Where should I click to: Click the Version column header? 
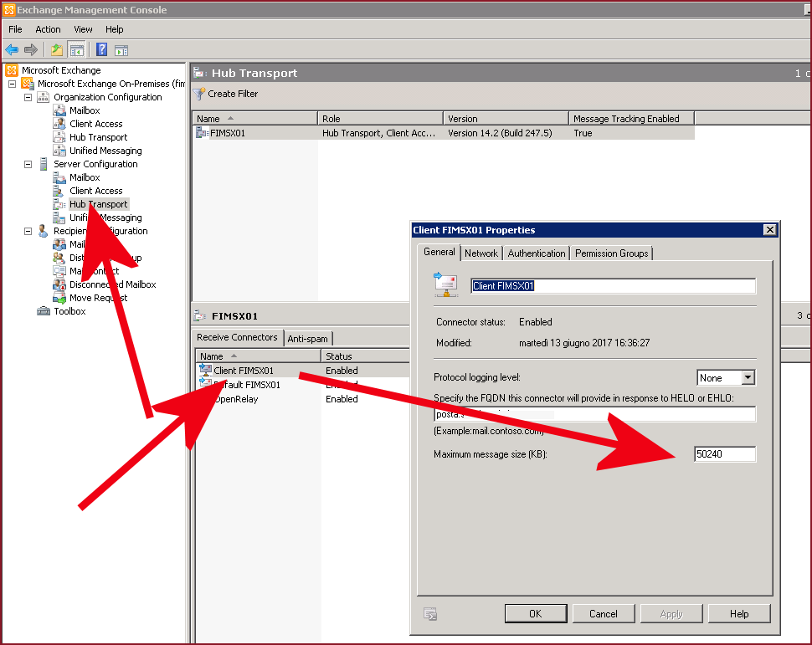(x=506, y=119)
